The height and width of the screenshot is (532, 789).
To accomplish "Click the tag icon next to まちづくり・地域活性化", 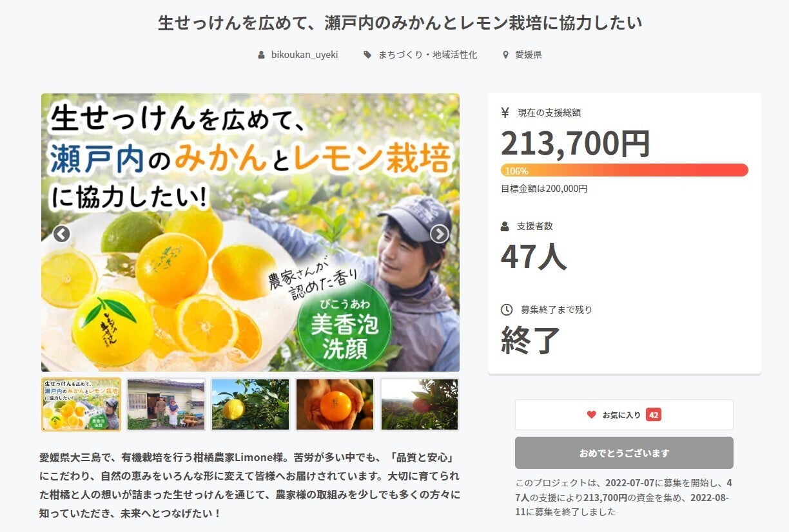I will coord(367,55).
